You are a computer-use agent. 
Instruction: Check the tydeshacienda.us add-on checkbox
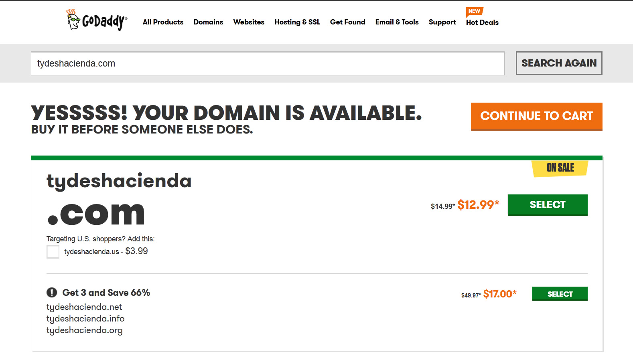point(53,252)
